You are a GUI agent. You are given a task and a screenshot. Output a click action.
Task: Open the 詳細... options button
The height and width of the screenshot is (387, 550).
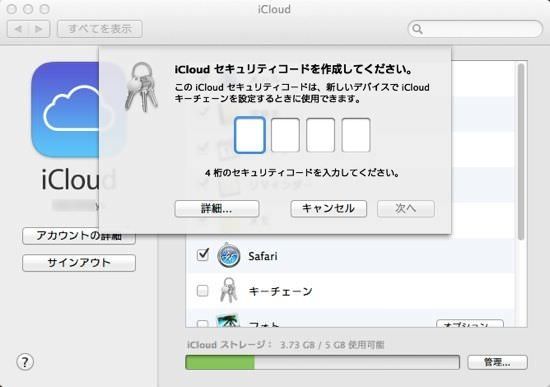(x=217, y=209)
